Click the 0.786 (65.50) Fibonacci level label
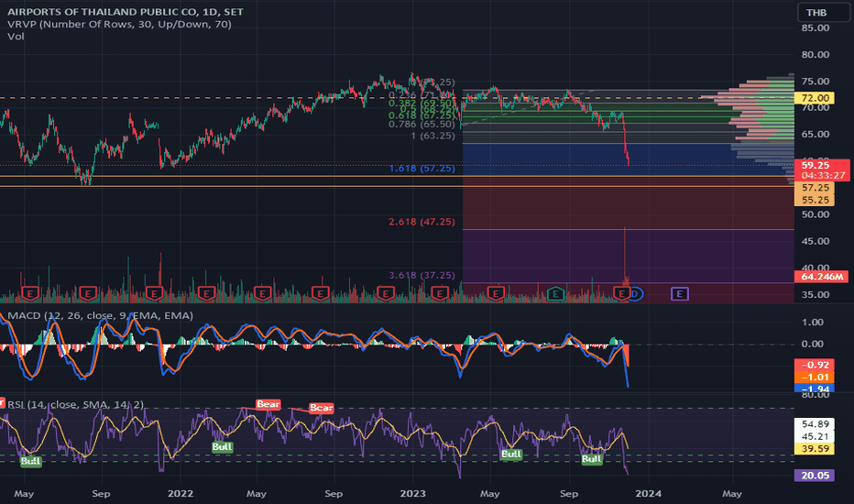Viewport: 854px width, 504px height. click(x=422, y=125)
